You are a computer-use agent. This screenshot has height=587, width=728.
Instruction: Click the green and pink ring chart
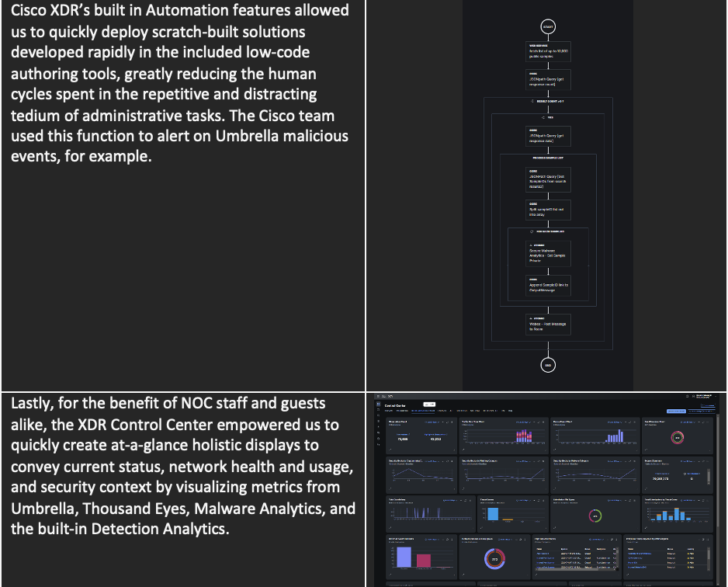click(595, 516)
